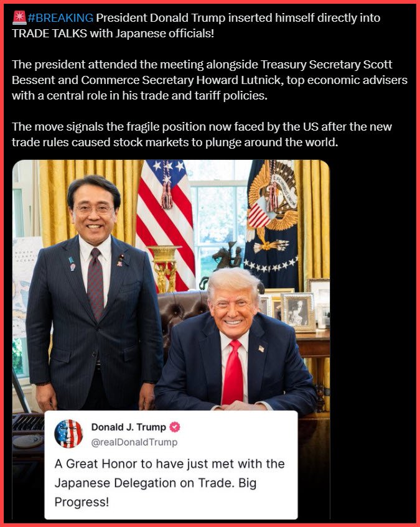This screenshot has width=420, height=527.
Task: Click the pink verified badge beside Donald J. Trump
Action: tap(175, 427)
